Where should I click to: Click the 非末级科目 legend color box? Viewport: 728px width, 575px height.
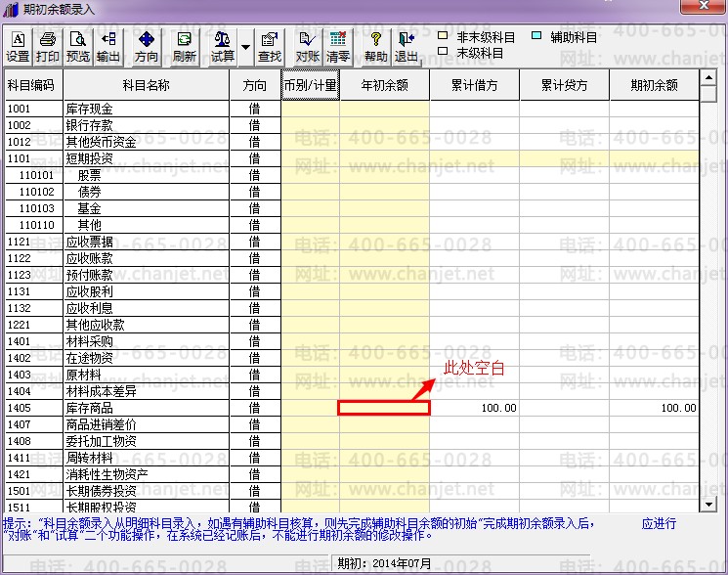tap(443, 35)
